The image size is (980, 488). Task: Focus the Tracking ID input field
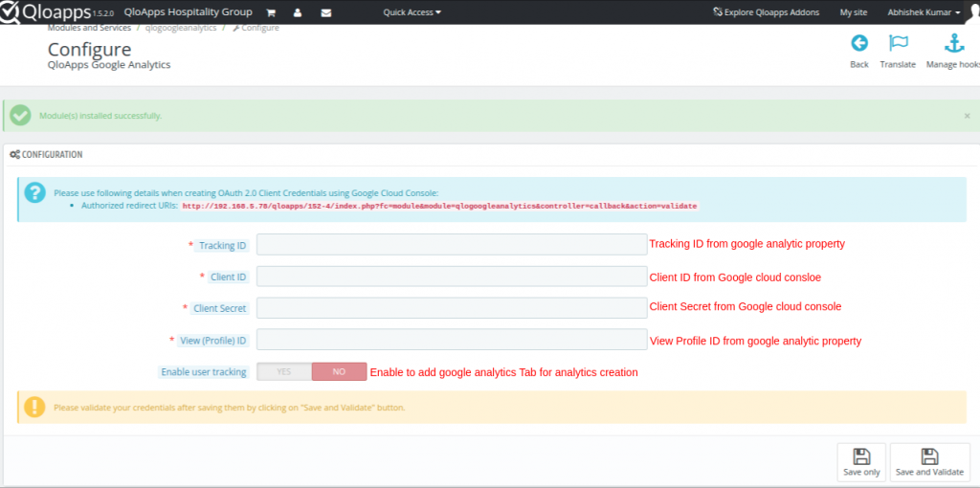452,244
